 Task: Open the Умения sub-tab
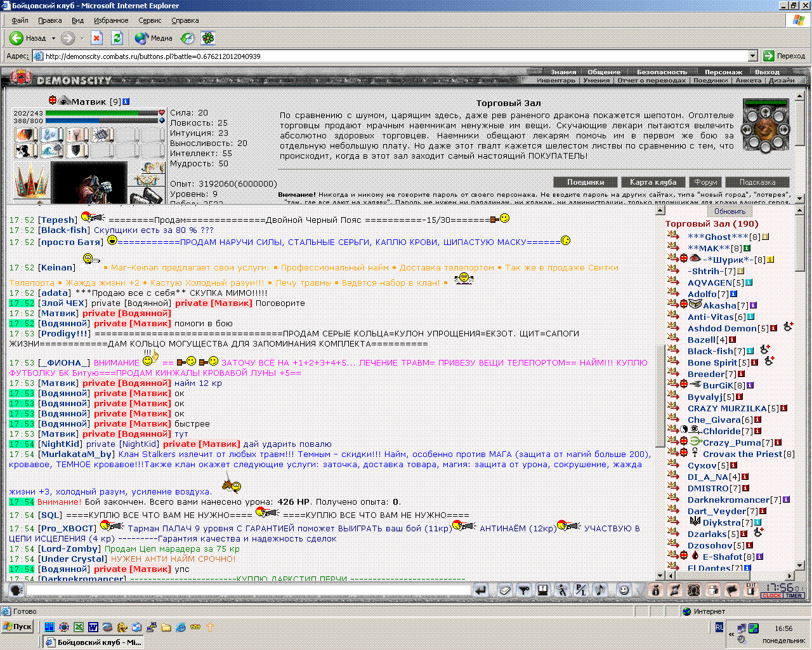[x=596, y=80]
